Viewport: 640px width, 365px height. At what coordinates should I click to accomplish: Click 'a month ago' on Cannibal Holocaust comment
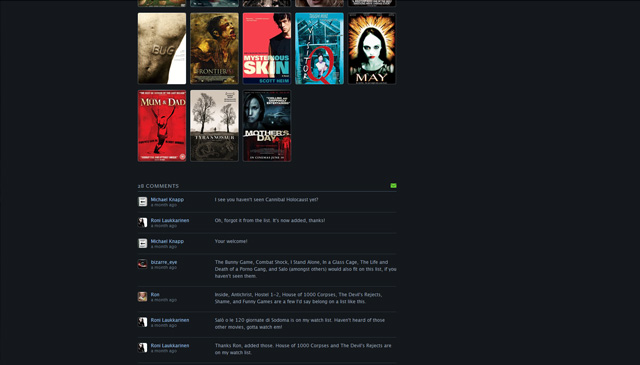click(x=164, y=205)
